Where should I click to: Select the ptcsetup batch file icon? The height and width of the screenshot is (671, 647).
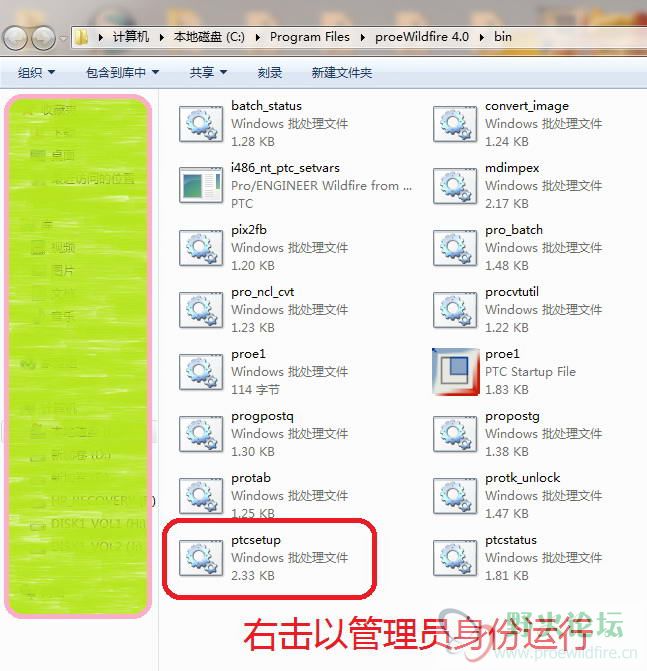[x=201, y=558]
